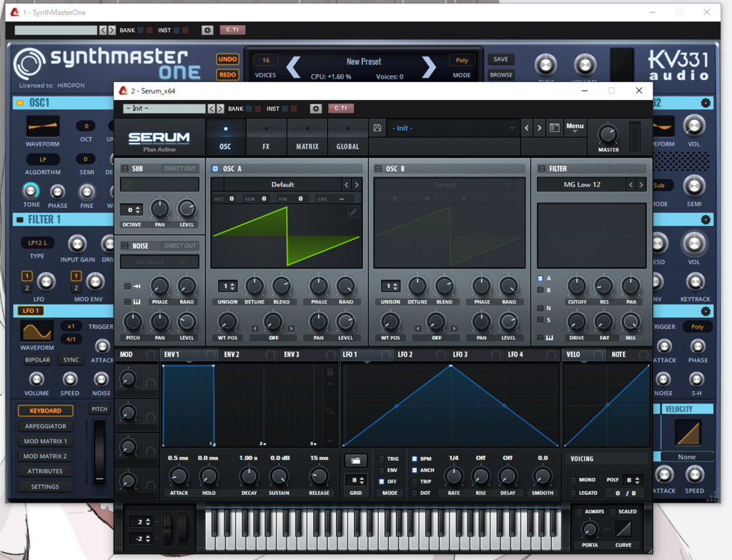Click the OSC A DETUNE knob
This screenshot has width=732, height=560.
pos(254,286)
